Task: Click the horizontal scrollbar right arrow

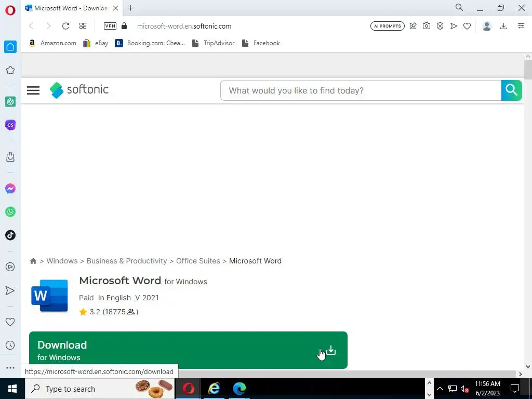Action: [521, 374]
